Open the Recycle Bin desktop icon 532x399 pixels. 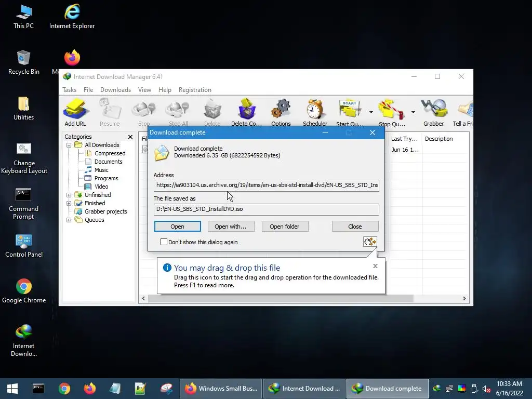click(23, 62)
